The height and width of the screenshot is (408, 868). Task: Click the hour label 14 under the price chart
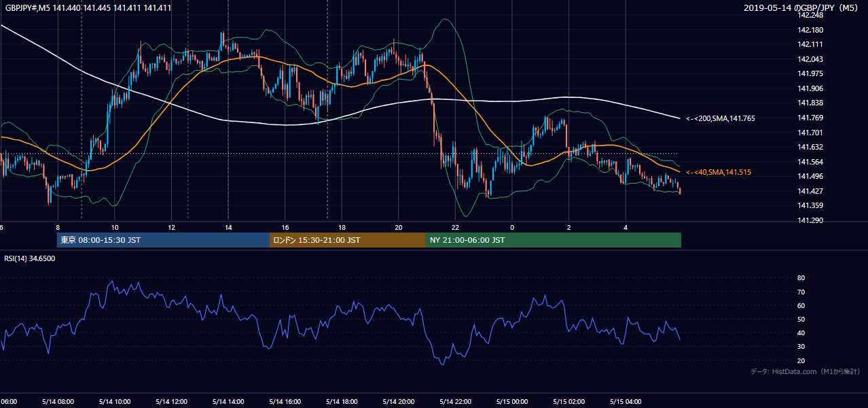coord(228,227)
